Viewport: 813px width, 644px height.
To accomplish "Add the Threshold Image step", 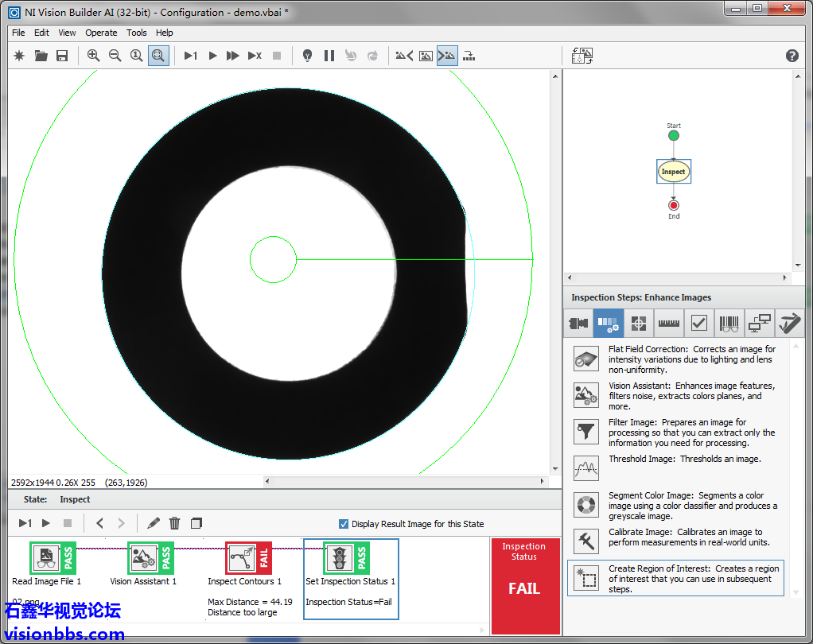I will tap(586, 467).
